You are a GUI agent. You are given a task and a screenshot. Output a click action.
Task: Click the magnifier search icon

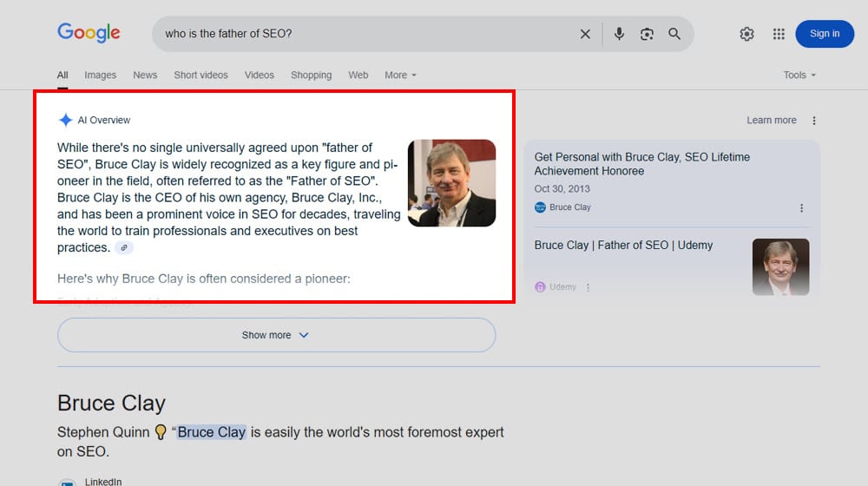674,34
